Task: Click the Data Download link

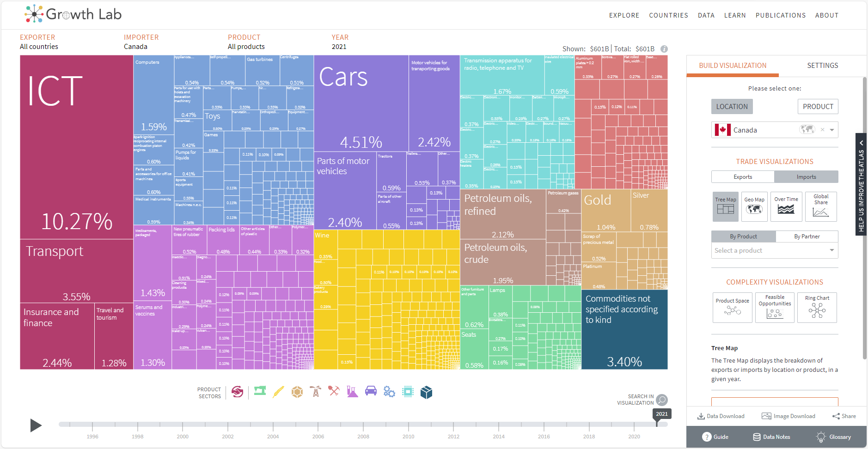Action: 721,416
